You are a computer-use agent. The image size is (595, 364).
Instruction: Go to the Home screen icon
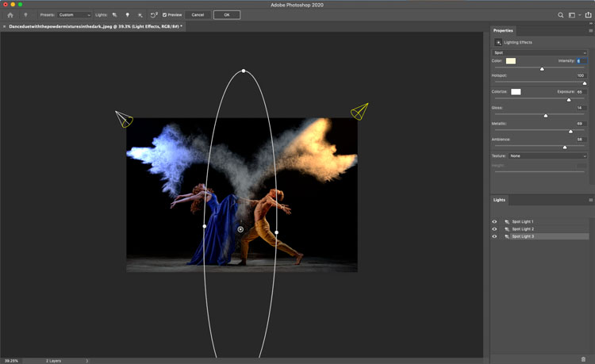(10, 15)
